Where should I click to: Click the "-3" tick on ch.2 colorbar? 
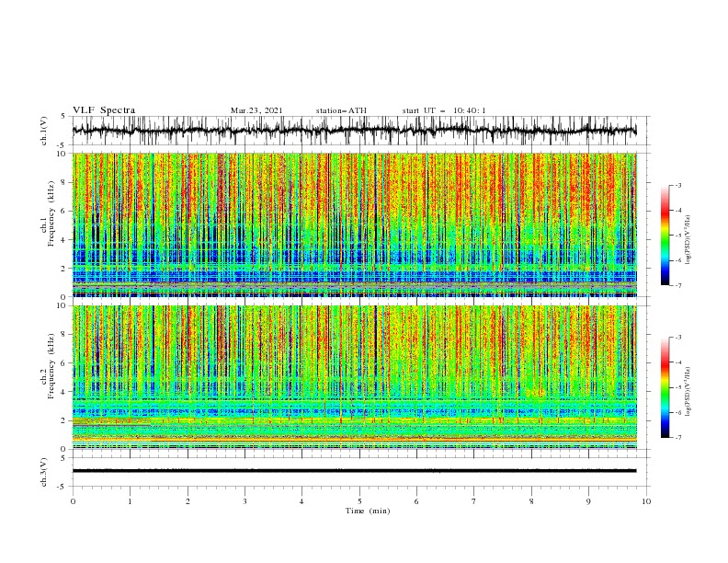tap(677, 338)
